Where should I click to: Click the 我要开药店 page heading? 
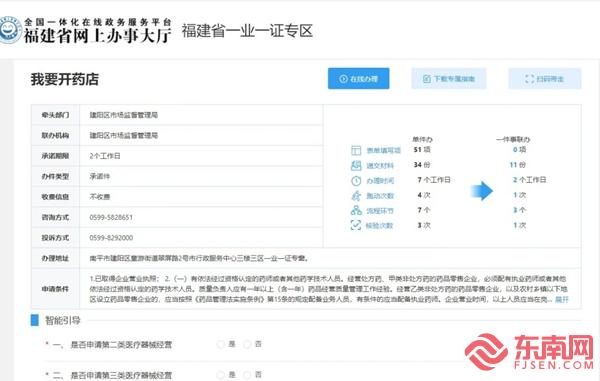tap(65, 79)
